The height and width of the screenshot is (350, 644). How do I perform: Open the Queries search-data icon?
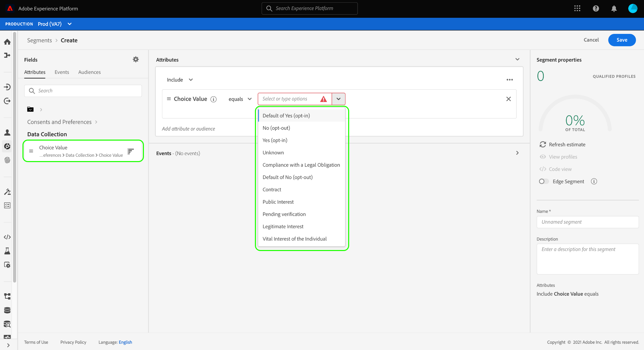[7, 324]
